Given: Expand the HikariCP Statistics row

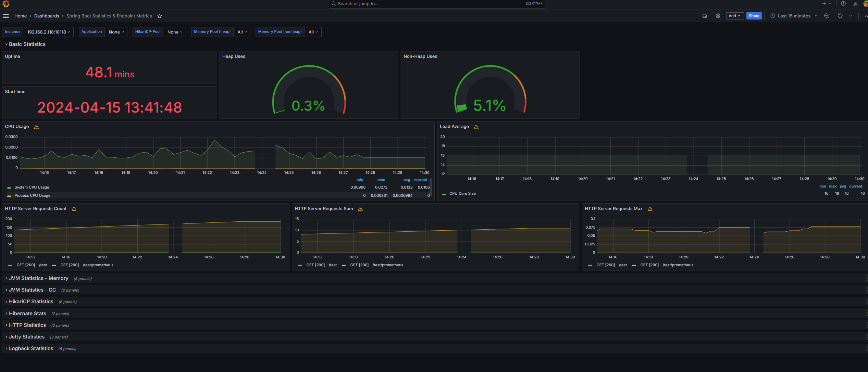Looking at the screenshot, I should pos(31,302).
